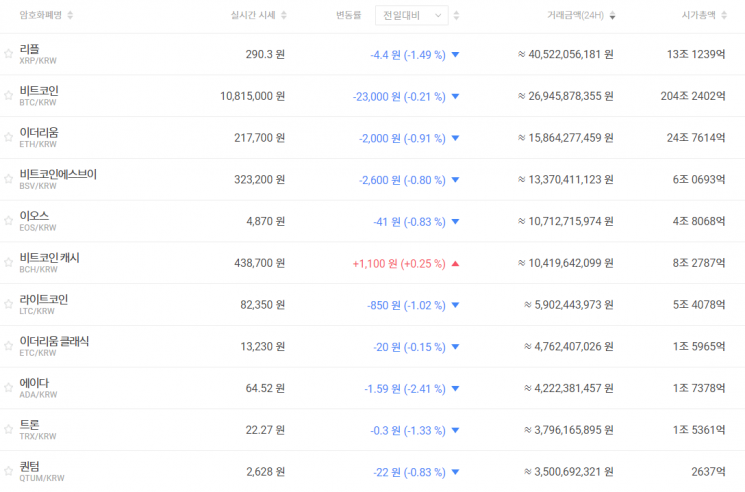Select the price 10,815,000 원
The height and width of the screenshot is (492, 745).
(x=252, y=96)
